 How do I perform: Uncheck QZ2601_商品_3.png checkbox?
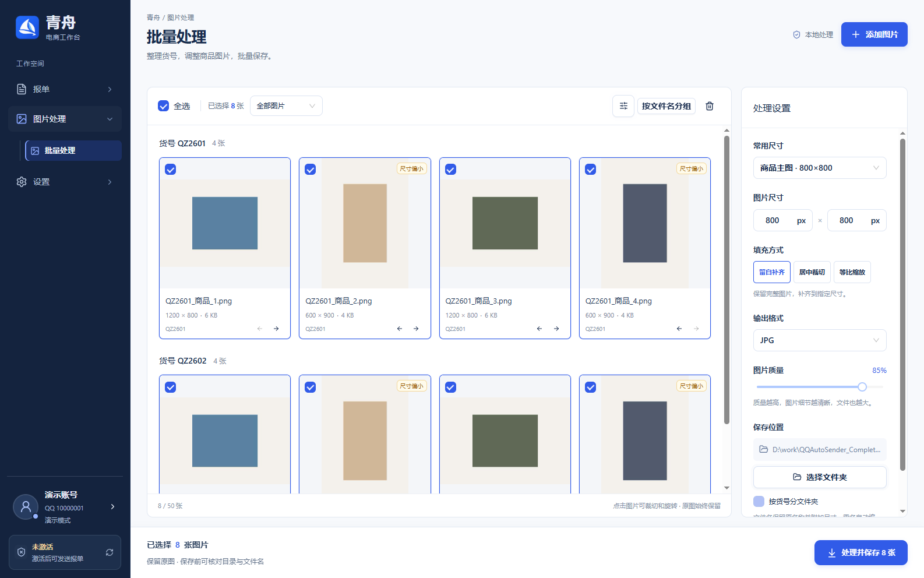451,170
